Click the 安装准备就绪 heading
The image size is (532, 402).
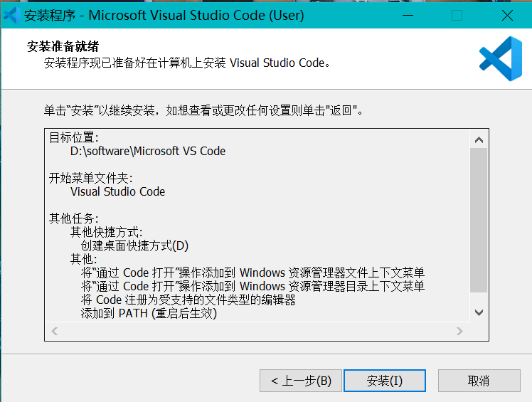(x=63, y=46)
